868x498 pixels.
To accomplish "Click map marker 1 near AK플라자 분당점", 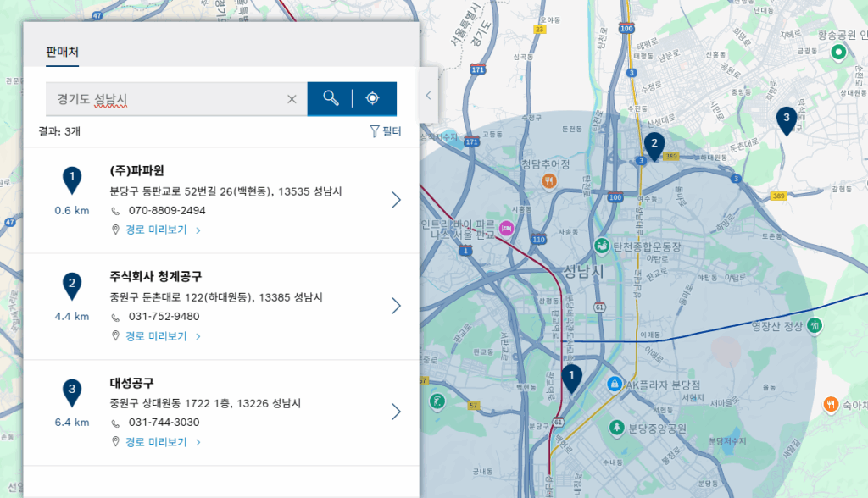I will [x=572, y=378].
